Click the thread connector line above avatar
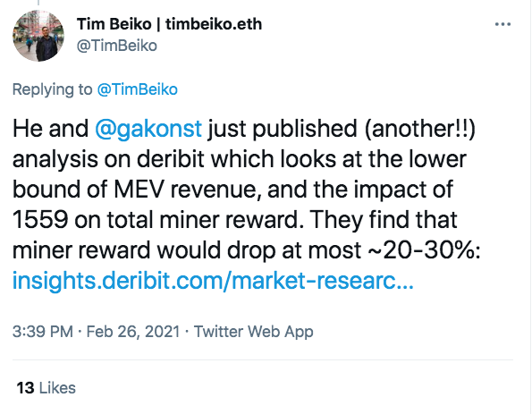This screenshot has height=414, width=532. coord(38,3)
